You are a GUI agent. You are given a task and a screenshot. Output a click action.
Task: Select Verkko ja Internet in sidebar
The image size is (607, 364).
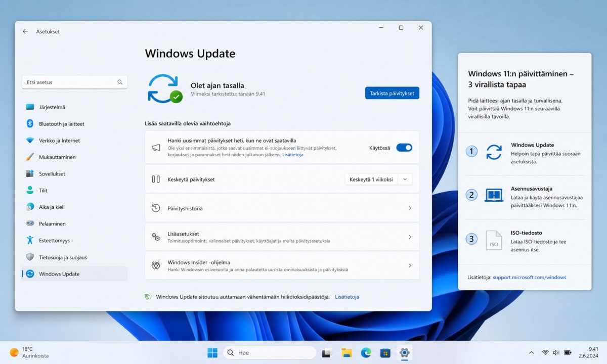pyautogui.click(x=74, y=141)
